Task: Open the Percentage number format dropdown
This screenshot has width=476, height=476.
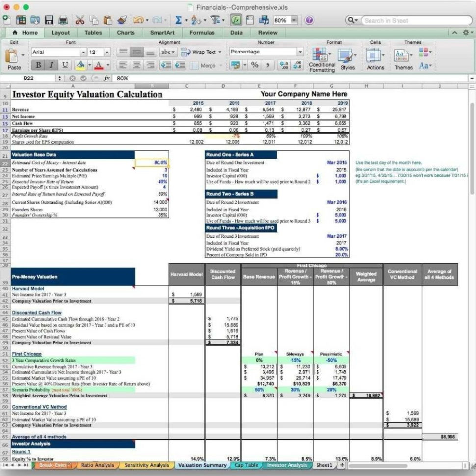Action: point(300,52)
